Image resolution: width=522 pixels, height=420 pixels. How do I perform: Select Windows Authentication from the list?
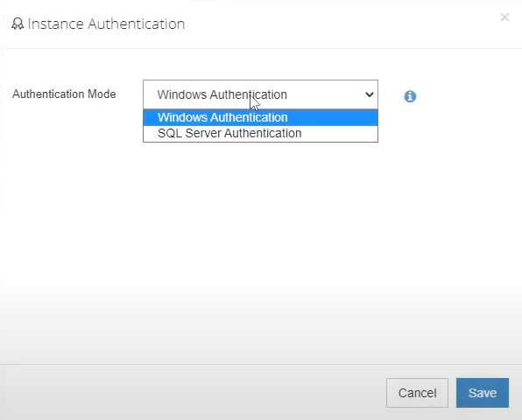coord(260,117)
